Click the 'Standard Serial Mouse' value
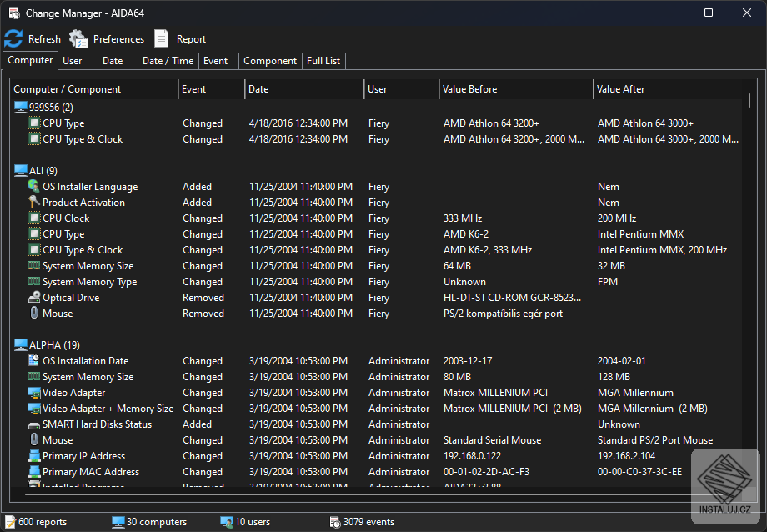 (x=492, y=440)
